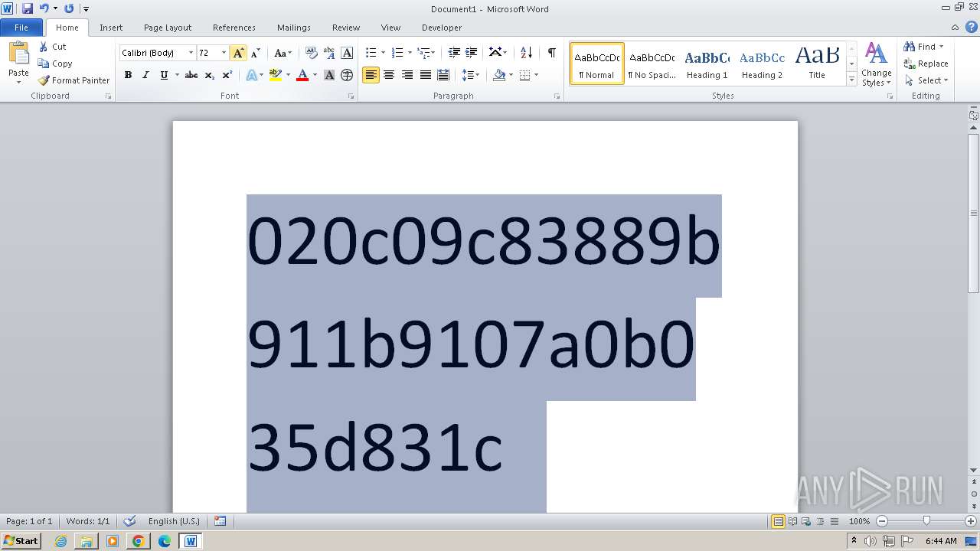Screen dimensions: 980x551
Task: Click the vertical scrollbar thumb
Action: click(974, 213)
